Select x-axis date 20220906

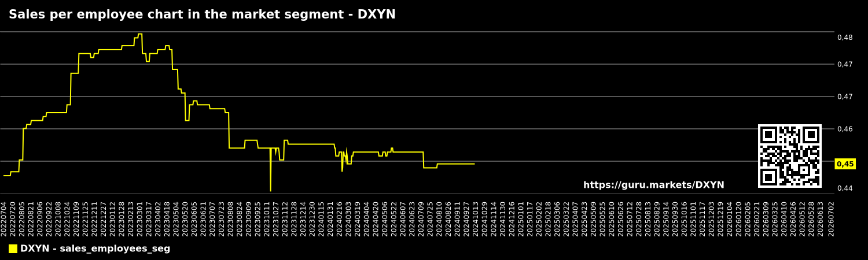coord(40,218)
